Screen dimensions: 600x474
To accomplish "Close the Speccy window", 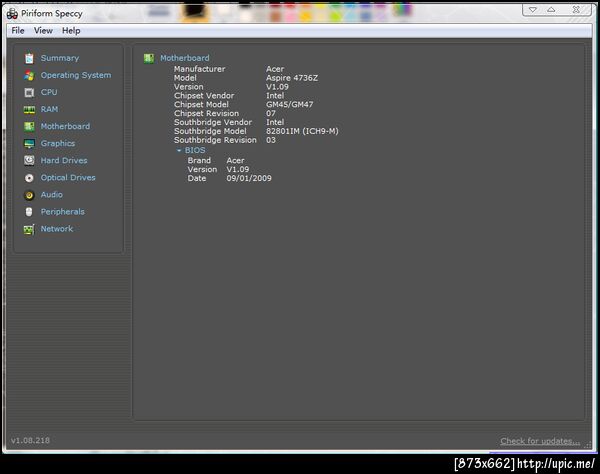I will pos(576,10).
